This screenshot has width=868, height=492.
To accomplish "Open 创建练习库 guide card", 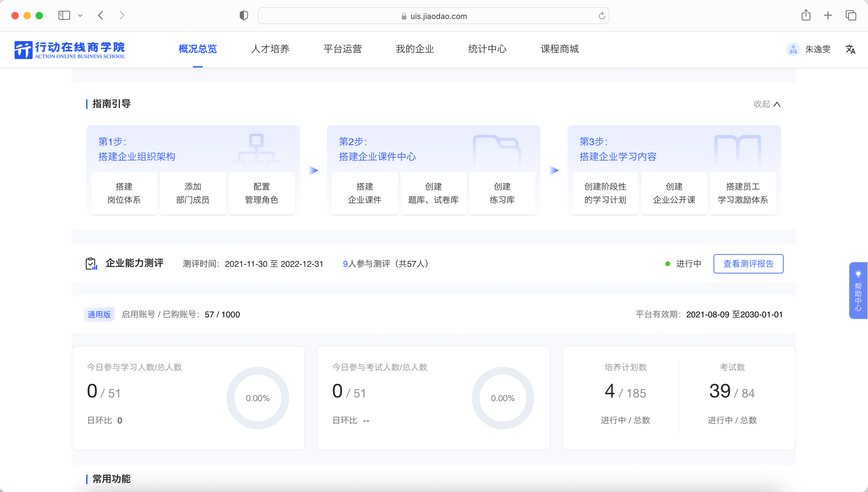I will 502,193.
